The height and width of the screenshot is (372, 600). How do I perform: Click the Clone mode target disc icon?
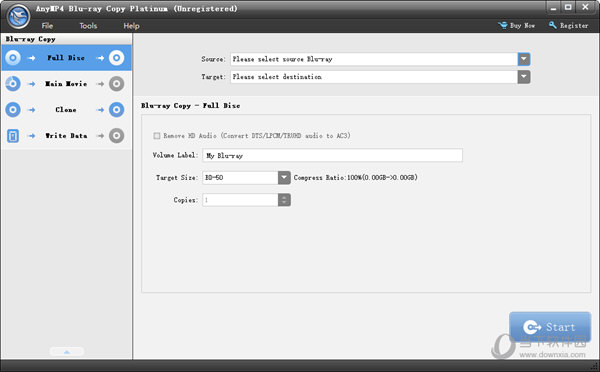116,109
